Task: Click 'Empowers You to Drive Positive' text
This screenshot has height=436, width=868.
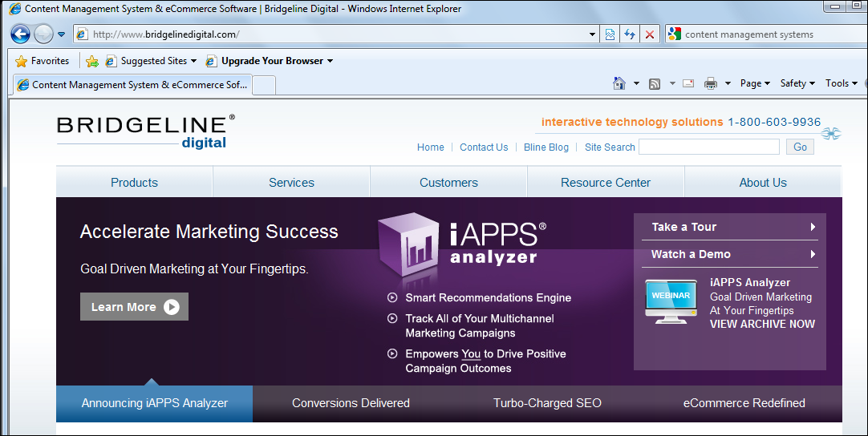Action: click(x=485, y=354)
